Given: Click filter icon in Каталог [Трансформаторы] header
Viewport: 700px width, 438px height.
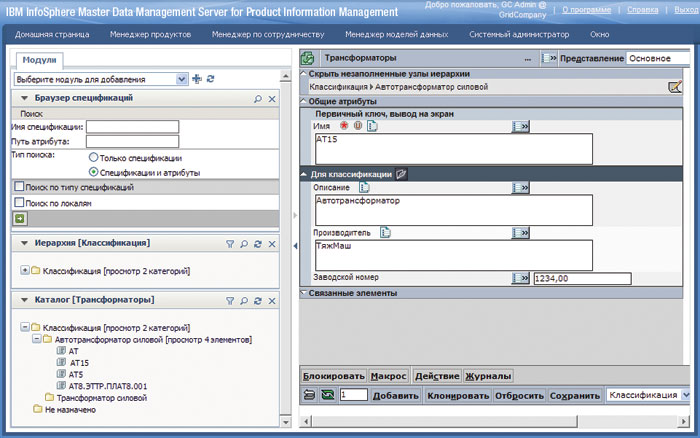Looking at the screenshot, I should pos(230,301).
